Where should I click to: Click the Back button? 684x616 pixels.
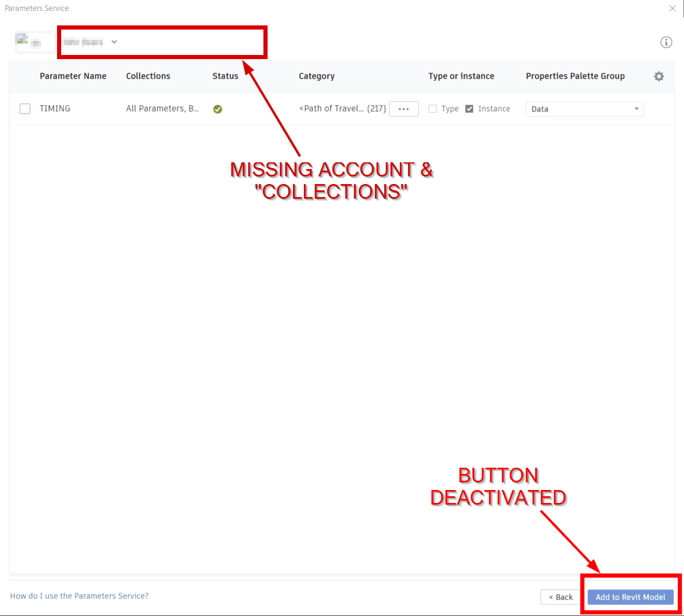tap(560, 597)
